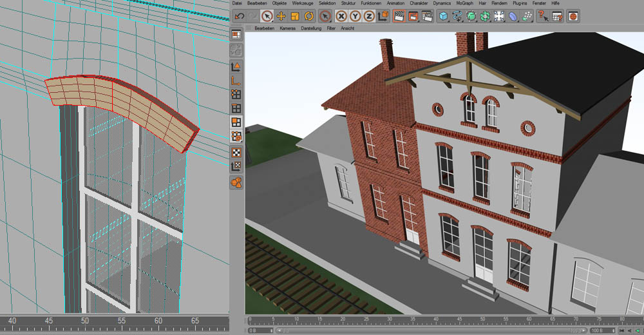Select the Move tool
This screenshot has height=335, width=644.
[281, 16]
